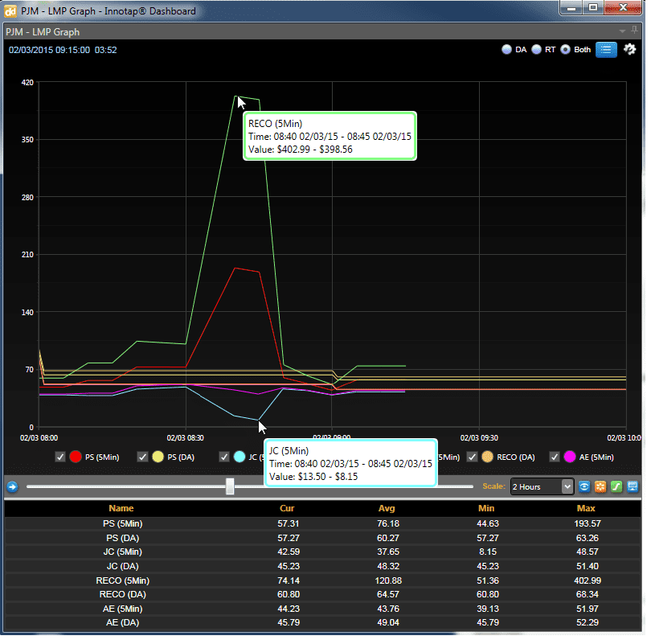Click the blue arrow beside the time slider
The height and width of the screenshot is (644, 651).
click(12, 486)
